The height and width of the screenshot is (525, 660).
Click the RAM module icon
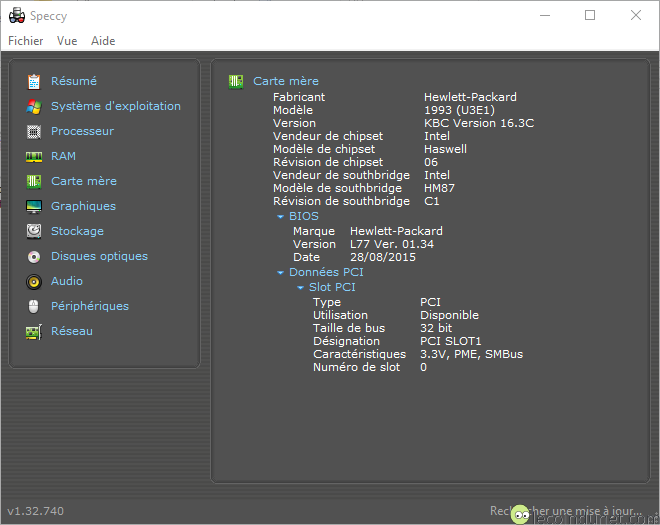(x=34, y=157)
